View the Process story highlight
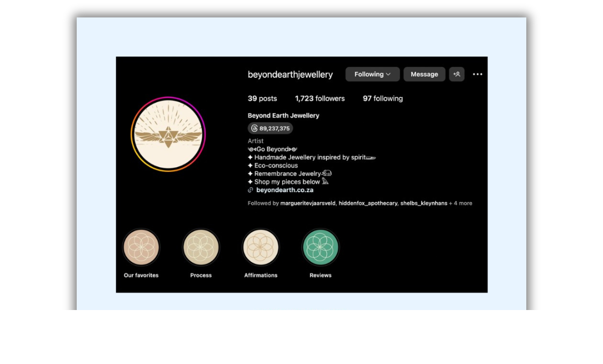The height and width of the screenshot is (364, 603). tap(201, 247)
